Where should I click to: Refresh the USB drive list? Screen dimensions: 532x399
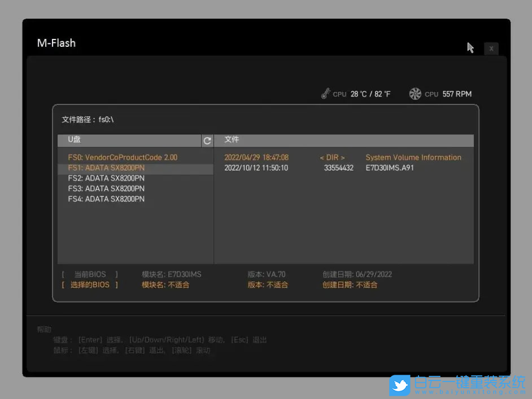pyautogui.click(x=207, y=140)
